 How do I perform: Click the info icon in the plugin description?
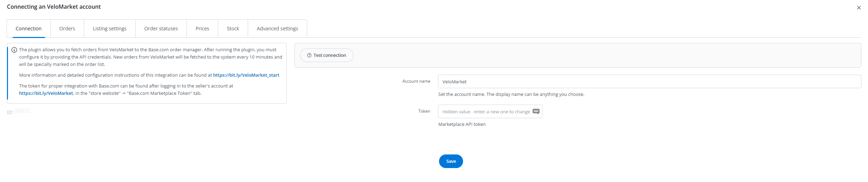(x=14, y=50)
